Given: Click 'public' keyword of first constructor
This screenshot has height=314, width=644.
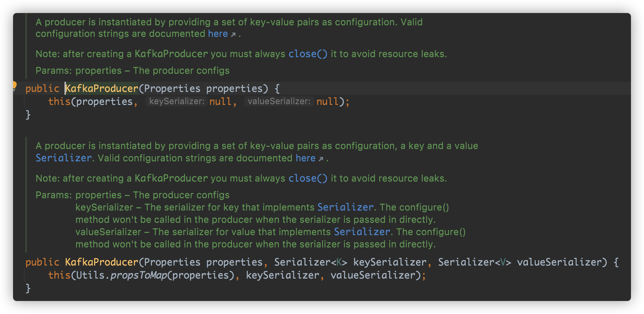Looking at the screenshot, I should [42, 89].
